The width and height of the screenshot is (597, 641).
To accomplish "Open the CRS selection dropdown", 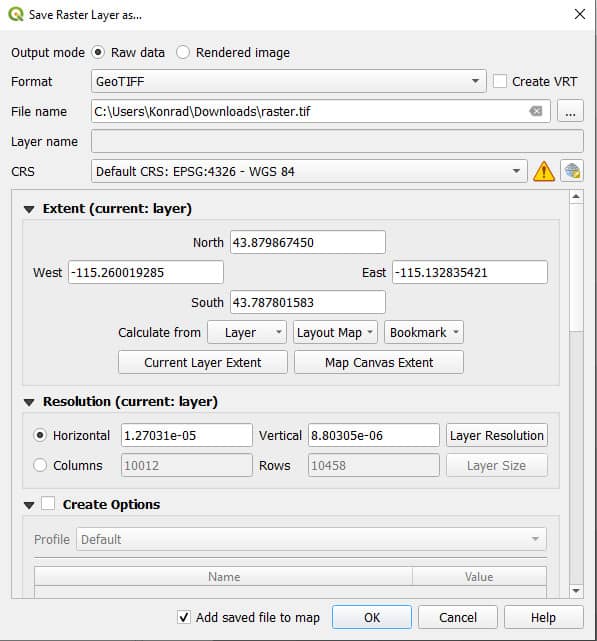I will coord(309,171).
